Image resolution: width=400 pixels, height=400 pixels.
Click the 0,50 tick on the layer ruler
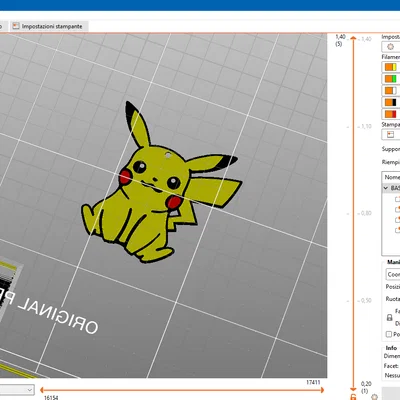click(365, 300)
